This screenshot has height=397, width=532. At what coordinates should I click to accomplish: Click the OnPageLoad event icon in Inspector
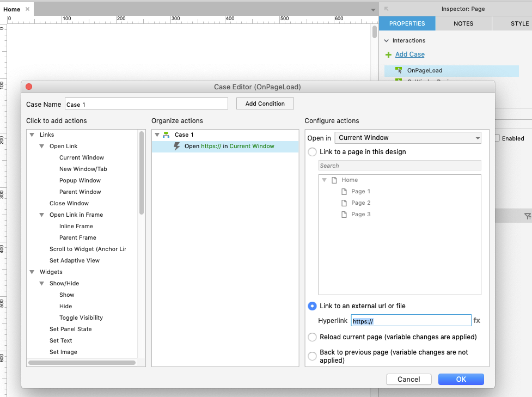(398, 70)
